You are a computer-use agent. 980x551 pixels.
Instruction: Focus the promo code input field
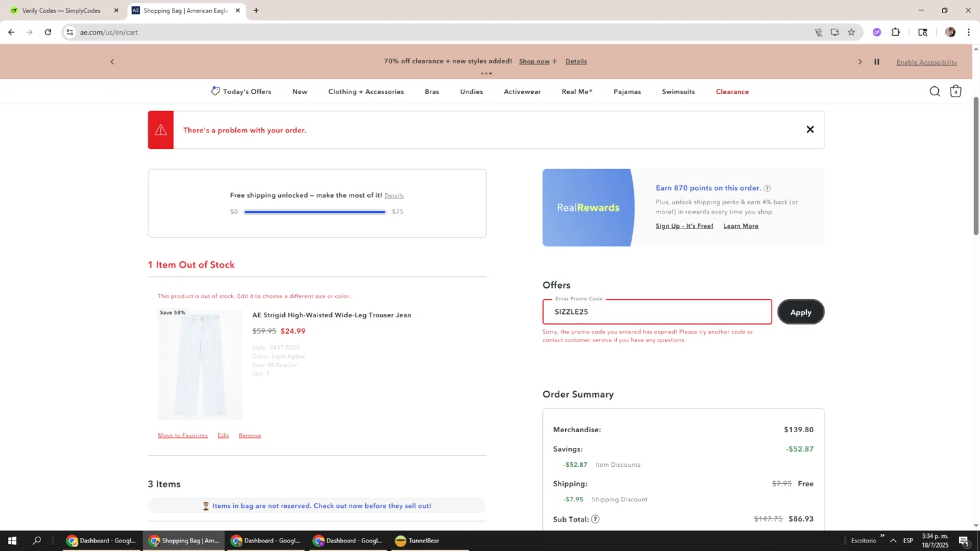657,312
